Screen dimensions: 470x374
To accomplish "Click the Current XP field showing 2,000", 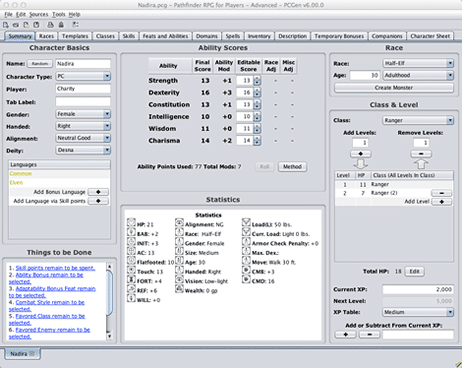I will [x=418, y=290].
